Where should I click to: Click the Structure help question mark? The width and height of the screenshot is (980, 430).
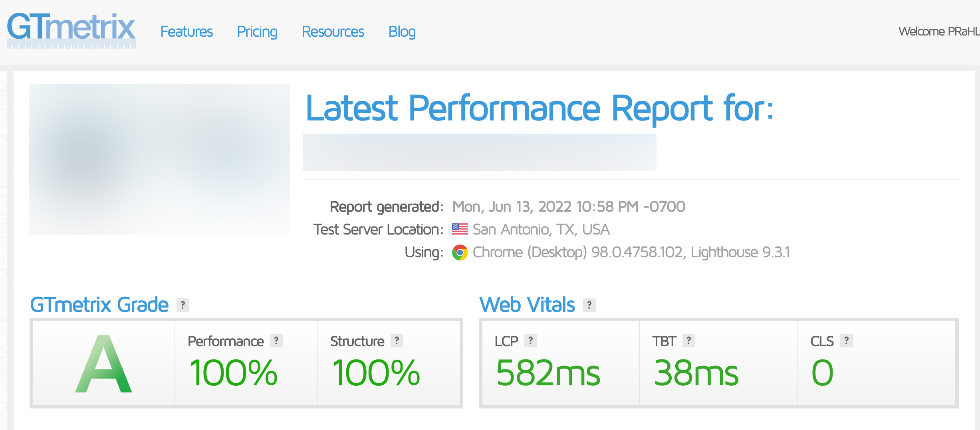pos(397,341)
